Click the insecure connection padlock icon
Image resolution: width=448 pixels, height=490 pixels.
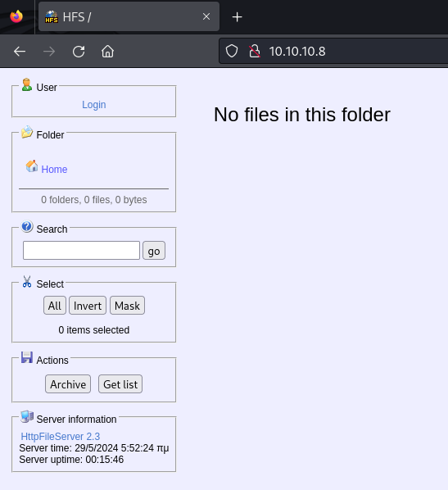click(x=255, y=51)
